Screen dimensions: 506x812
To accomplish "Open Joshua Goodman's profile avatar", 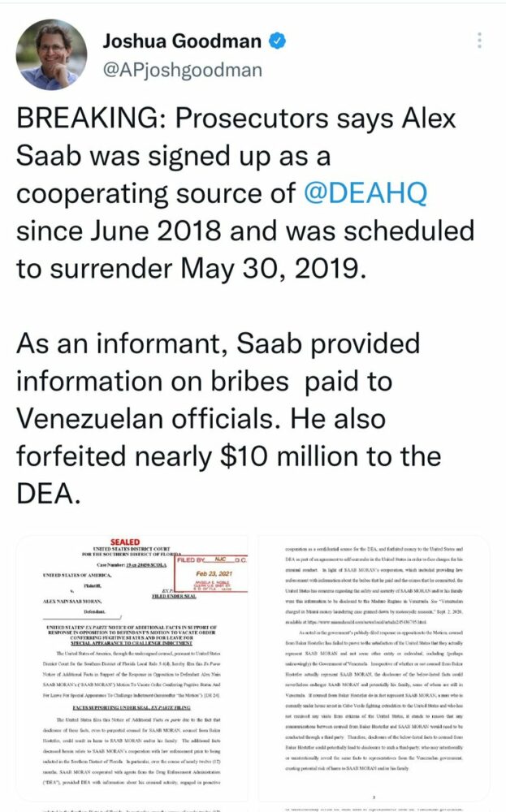I will [x=51, y=54].
